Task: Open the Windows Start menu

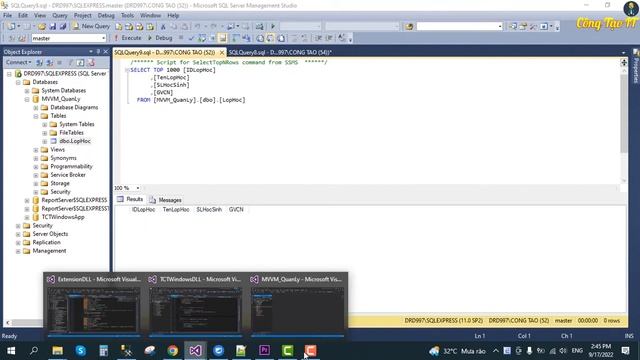Action: (11, 350)
